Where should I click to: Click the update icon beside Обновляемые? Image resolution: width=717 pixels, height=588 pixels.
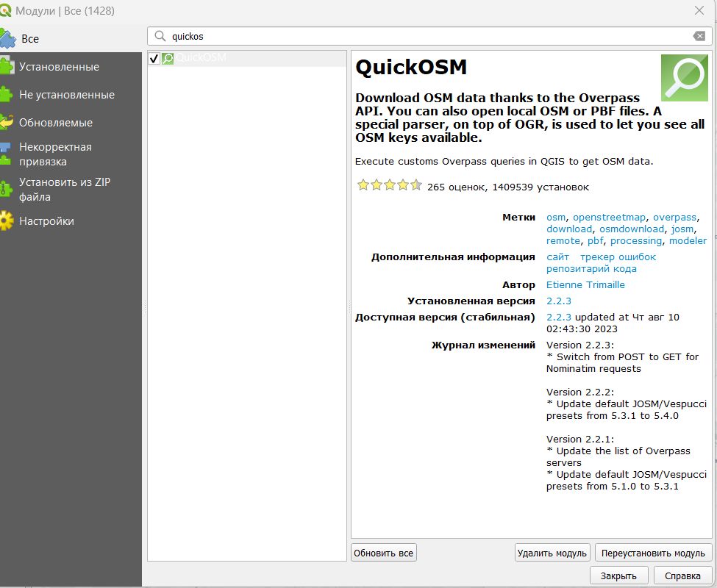point(7,122)
